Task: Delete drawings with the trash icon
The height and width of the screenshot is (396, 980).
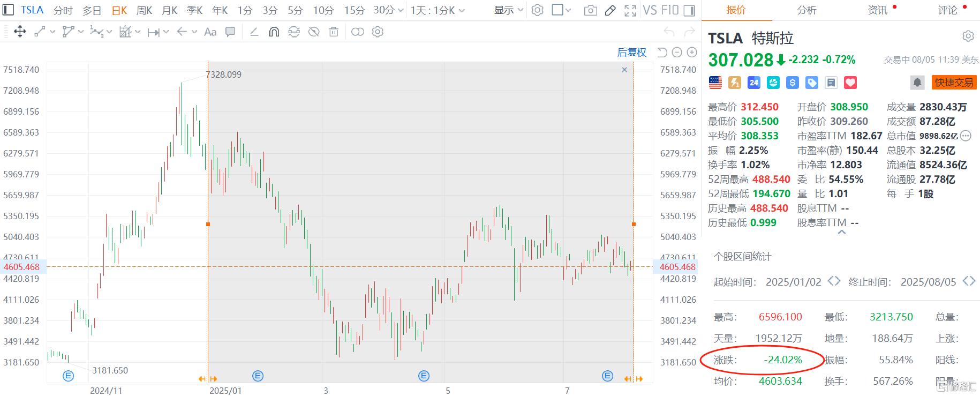Action: pos(334,32)
